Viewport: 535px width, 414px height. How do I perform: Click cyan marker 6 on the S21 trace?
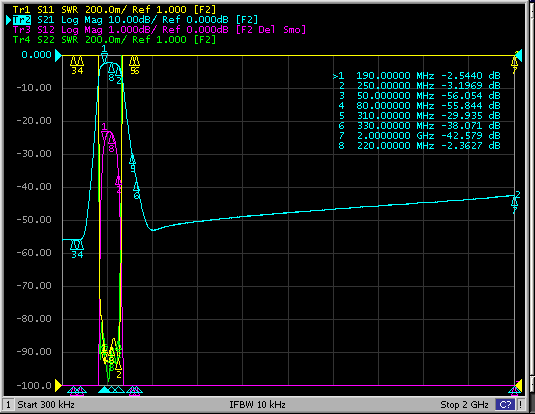(x=136, y=190)
